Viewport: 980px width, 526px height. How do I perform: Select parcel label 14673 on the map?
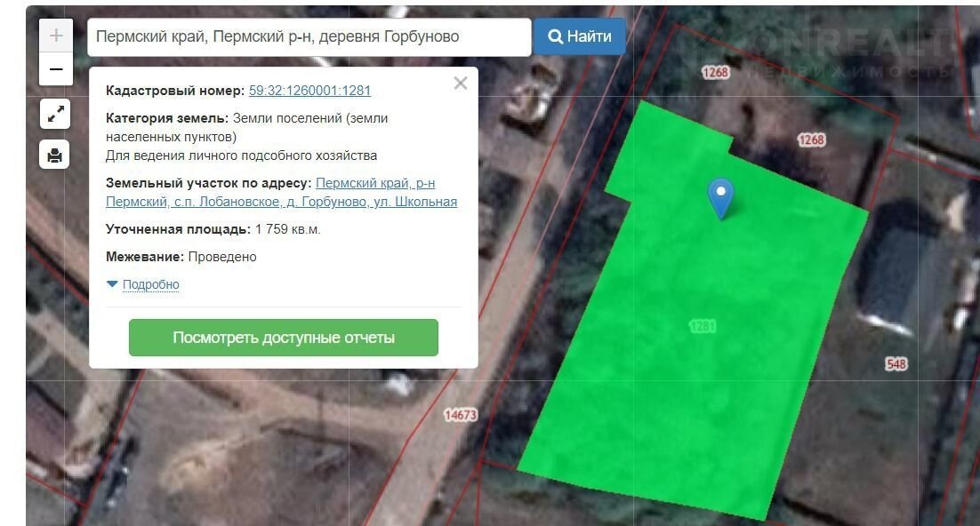461,415
